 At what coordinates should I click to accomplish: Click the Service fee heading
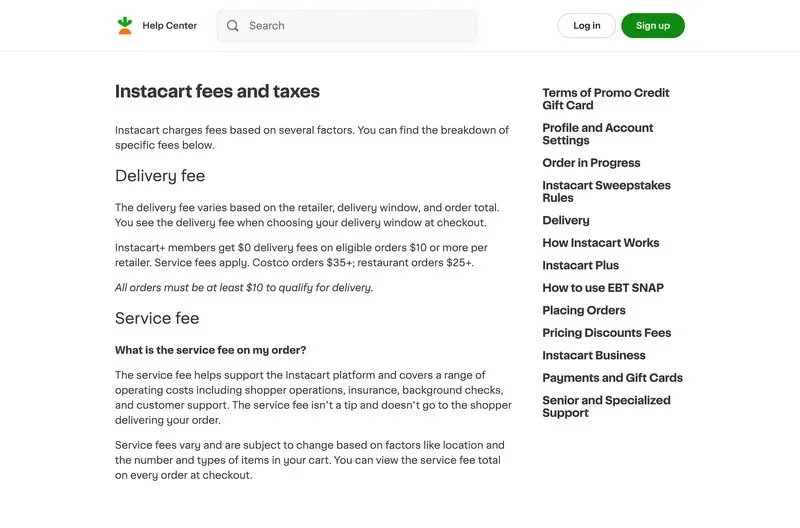click(157, 318)
